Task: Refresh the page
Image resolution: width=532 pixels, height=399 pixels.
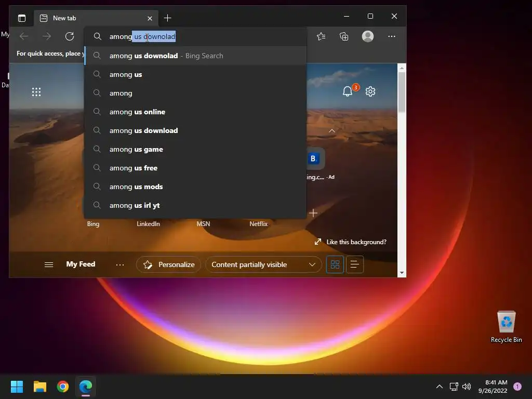Action: [x=70, y=36]
